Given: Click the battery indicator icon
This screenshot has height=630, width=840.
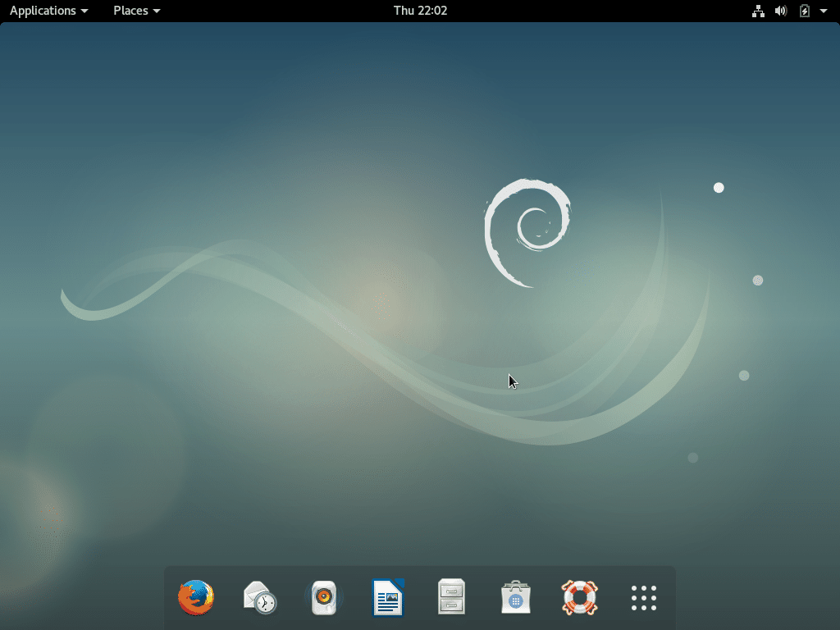Looking at the screenshot, I should 803,11.
